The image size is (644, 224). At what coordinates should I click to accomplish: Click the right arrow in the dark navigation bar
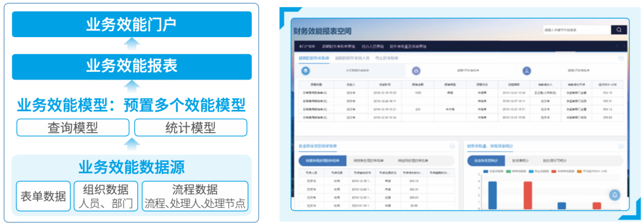click(x=624, y=46)
